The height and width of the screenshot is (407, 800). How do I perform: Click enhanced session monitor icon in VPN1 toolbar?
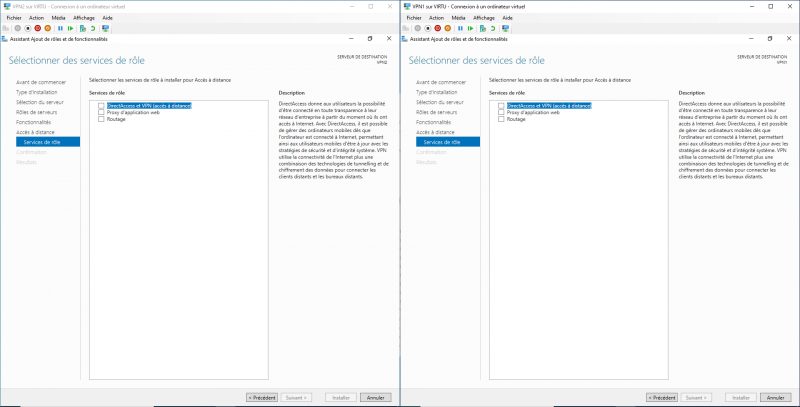coord(506,28)
